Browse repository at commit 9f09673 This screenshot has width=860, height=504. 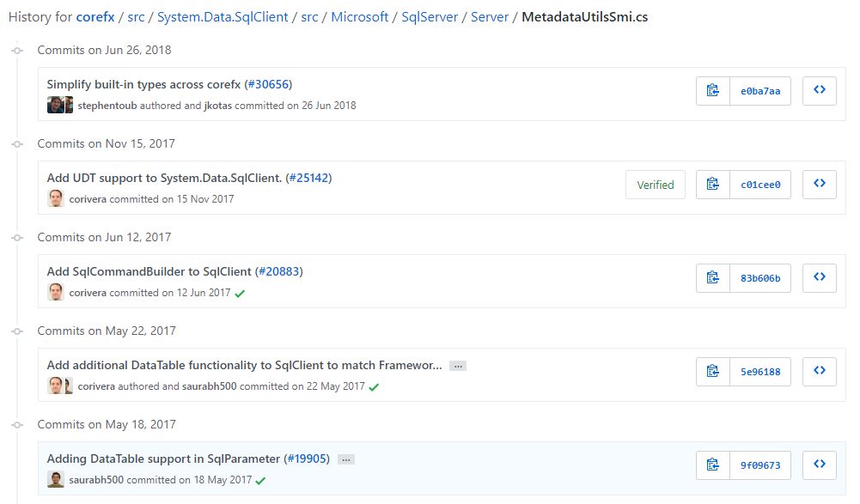820,465
